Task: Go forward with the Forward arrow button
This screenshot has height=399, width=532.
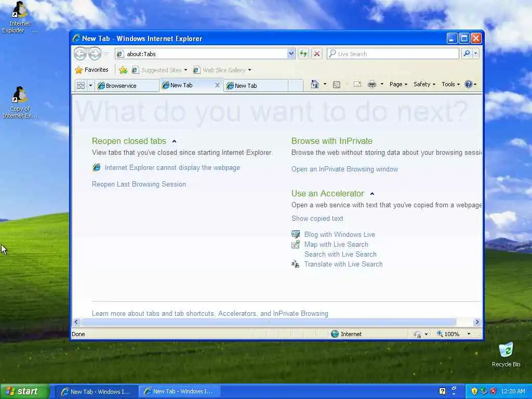Action: click(95, 54)
